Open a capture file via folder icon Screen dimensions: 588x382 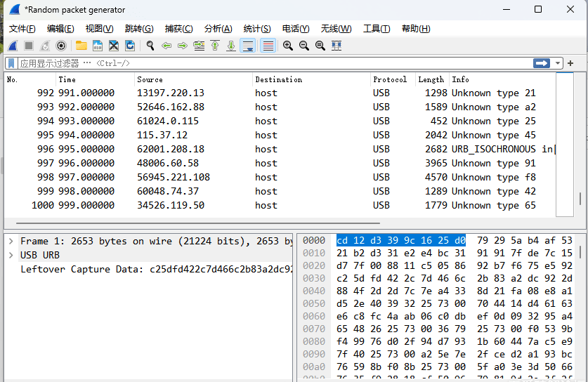point(81,46)
